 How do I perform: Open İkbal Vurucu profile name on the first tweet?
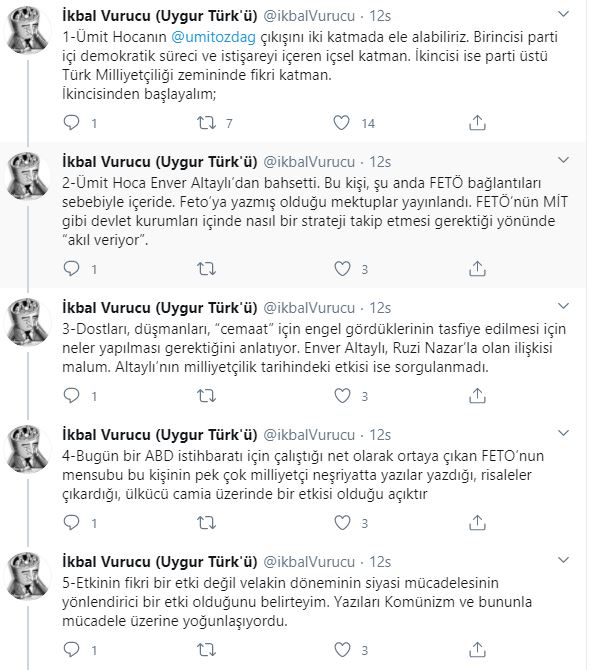pos(160,16)
